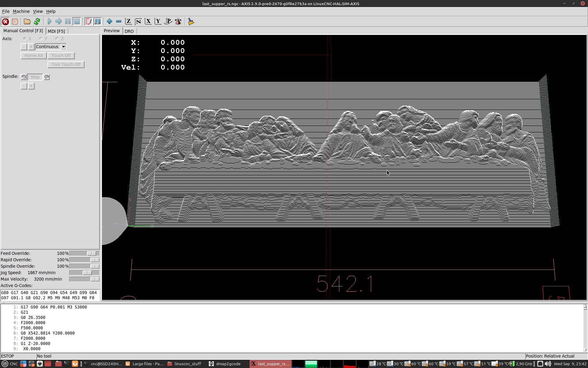The width and height of the screenshot is (588, 368).
Task: Zoom in with the blue plus icon
Action: 109,21
